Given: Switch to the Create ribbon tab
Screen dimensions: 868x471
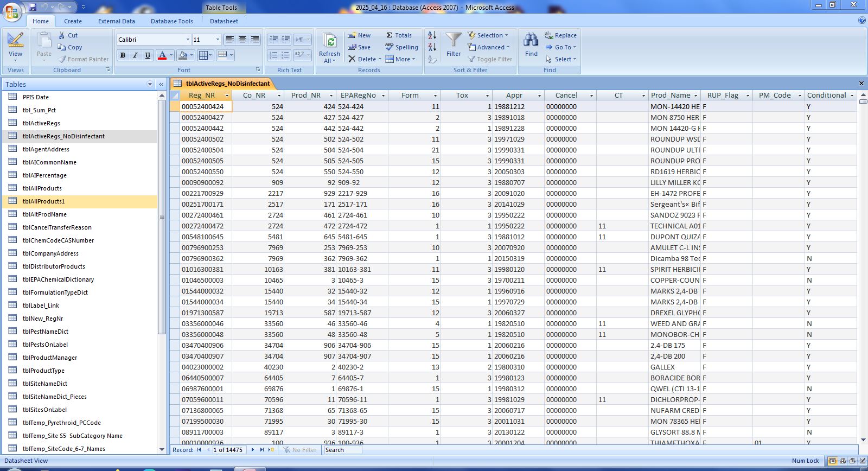Looking at the screenshot, I should 73,21.
